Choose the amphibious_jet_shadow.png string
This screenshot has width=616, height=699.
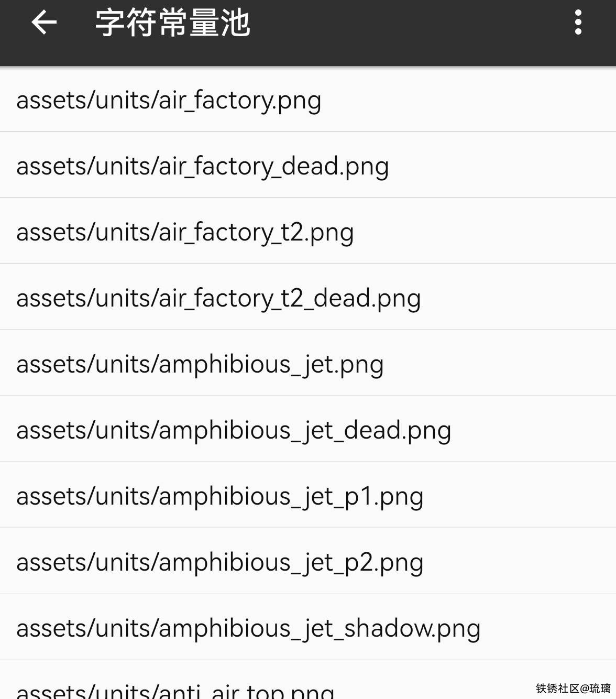(248, 628)
